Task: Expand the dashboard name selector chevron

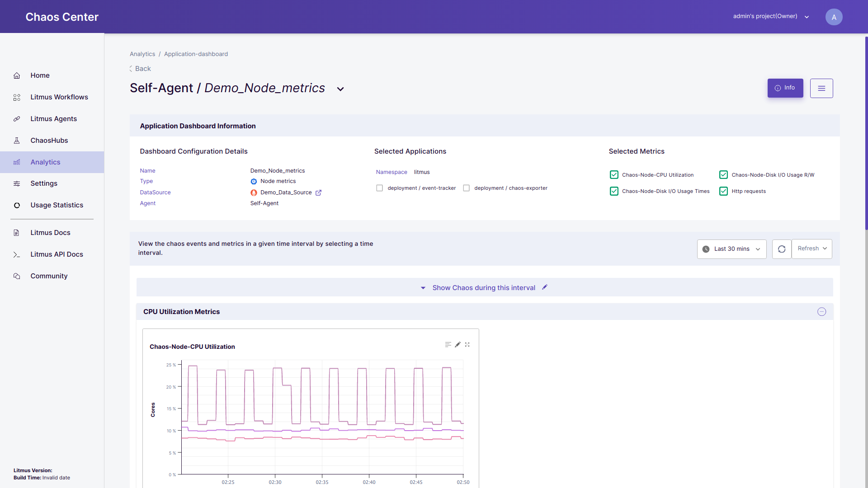Action: click(x=340, y=89)
